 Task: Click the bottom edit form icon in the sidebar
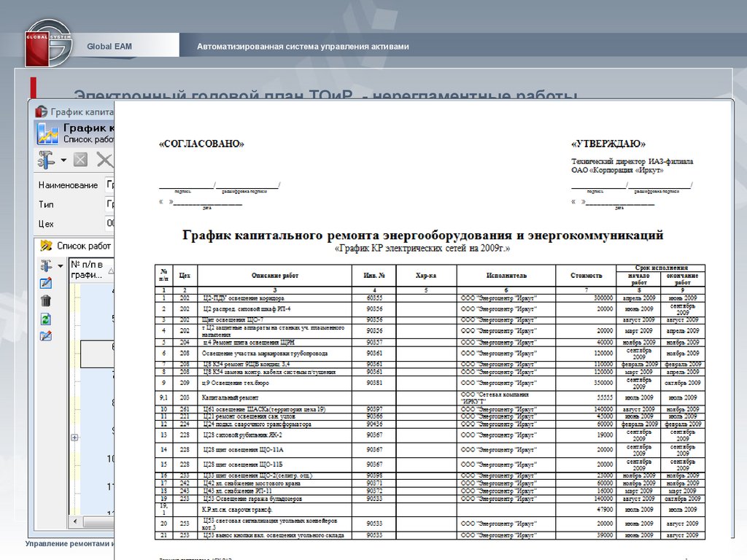coord(45,336)
